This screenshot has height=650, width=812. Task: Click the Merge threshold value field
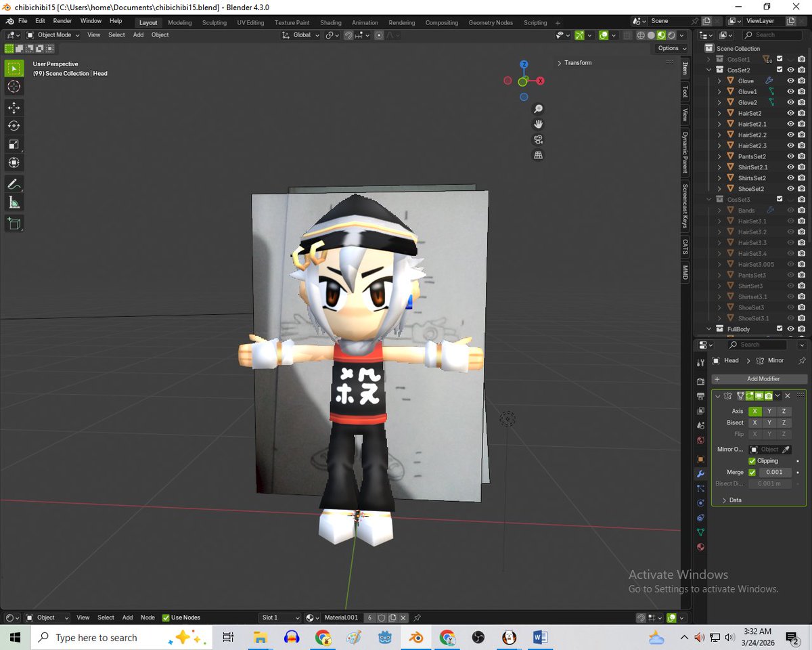[774, 472]
